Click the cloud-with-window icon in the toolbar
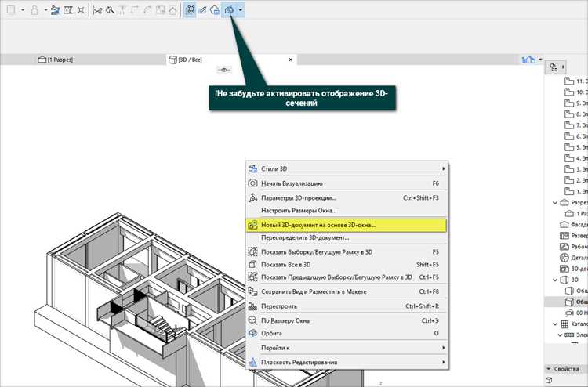The height and width of the screenshot is (387, 588). click(215, 10)
